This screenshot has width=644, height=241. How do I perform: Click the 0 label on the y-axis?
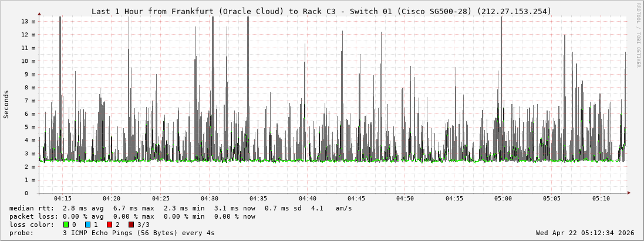tap(26, 193)
